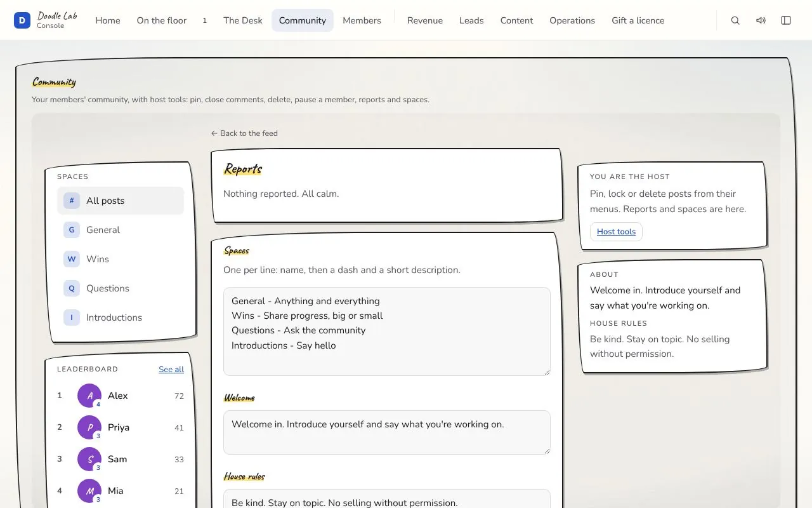Image resolution: width=812 pixels, height=508 pixels.
Task: Open Mia's avatar on the leaderboard
Action: click(x=89, y=491)
